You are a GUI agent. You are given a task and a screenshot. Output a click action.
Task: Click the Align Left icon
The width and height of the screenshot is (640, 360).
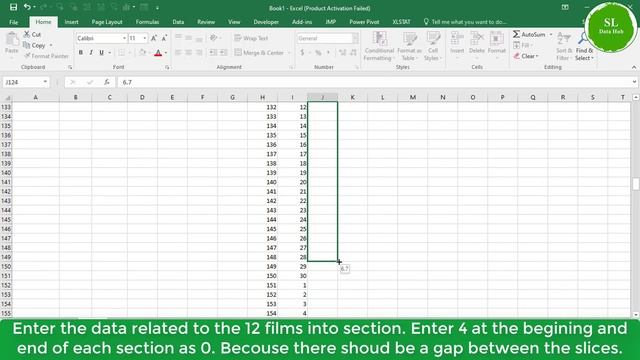[x=178, y=53]
